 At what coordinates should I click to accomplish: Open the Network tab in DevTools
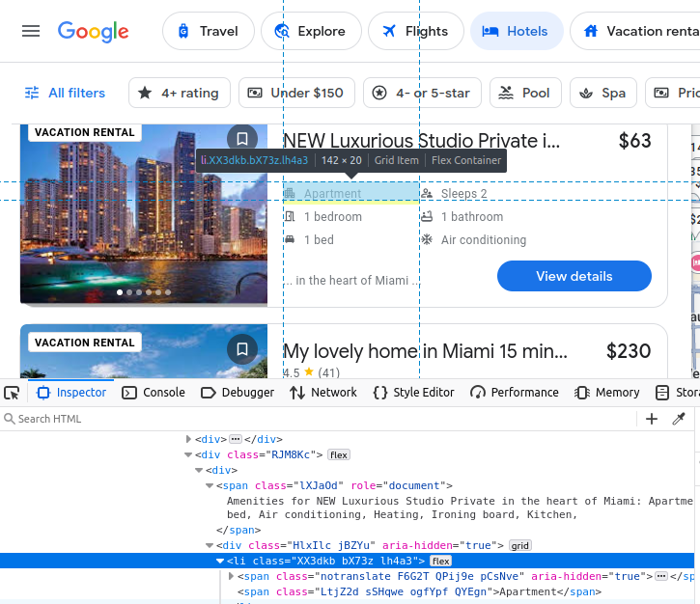click(x=323, y=393)
